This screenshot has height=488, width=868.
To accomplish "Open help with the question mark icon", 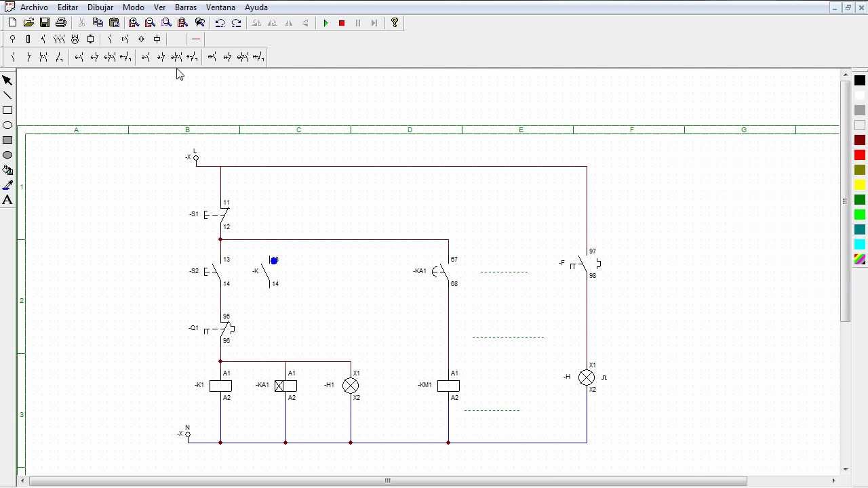I will pyautogui.click(x=395, y=23).
